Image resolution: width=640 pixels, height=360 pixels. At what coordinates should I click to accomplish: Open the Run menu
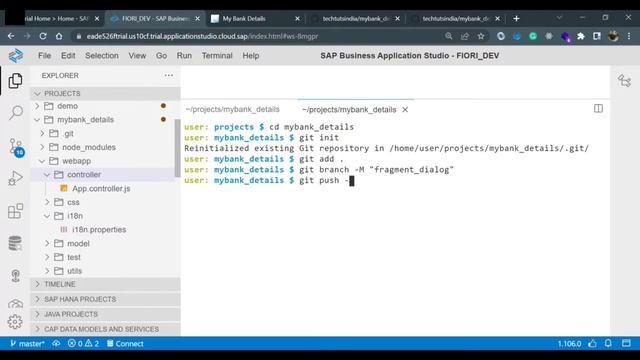[184, 56]
